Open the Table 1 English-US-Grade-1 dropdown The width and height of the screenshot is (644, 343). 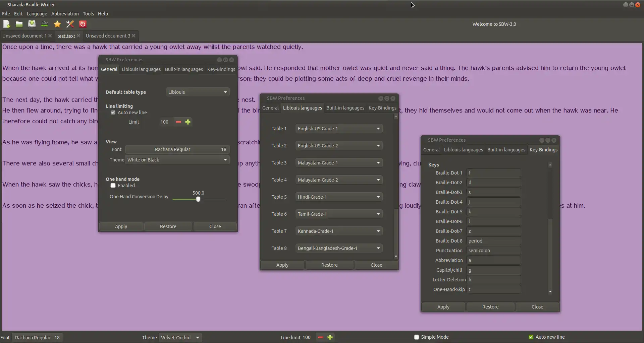coord(339,129)
